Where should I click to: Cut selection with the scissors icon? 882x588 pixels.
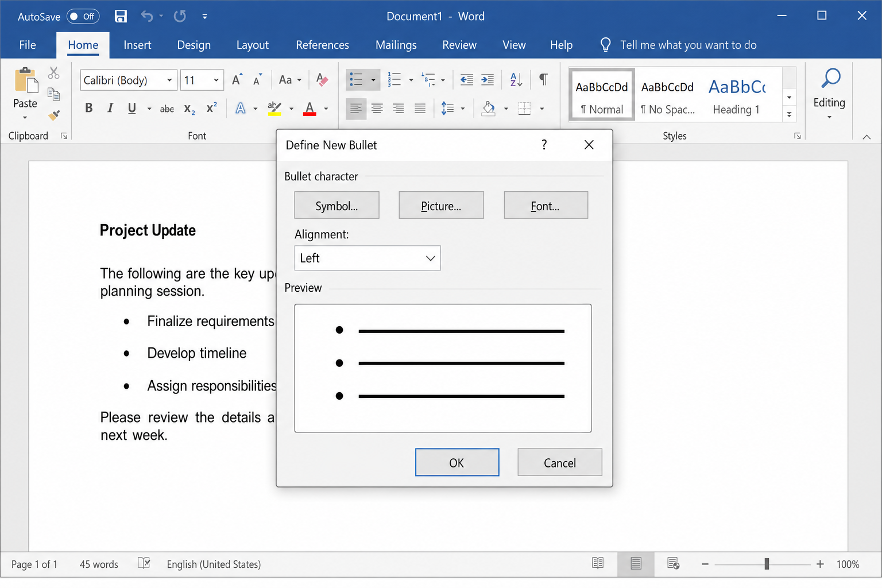click(53, 73)
